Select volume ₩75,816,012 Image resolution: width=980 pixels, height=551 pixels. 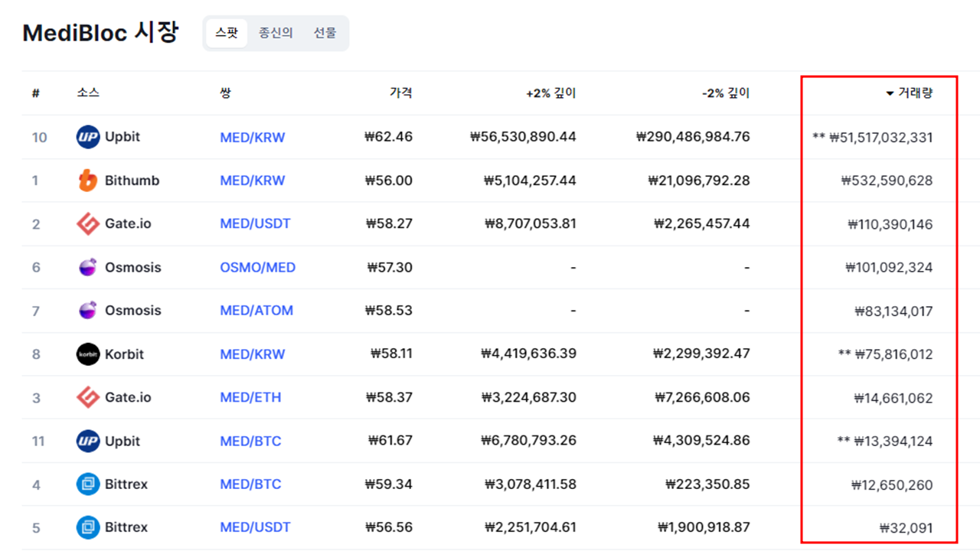click(x=893, y=354)
